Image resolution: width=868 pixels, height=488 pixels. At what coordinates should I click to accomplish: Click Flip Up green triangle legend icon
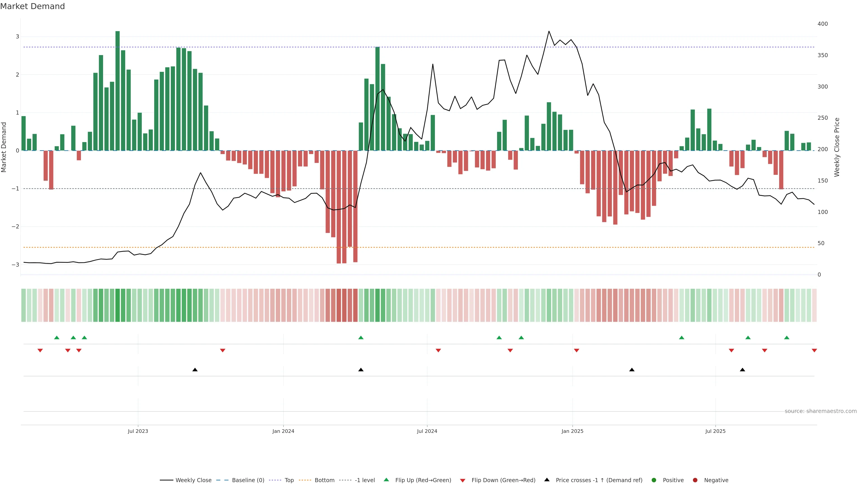(x=387, y=480)
